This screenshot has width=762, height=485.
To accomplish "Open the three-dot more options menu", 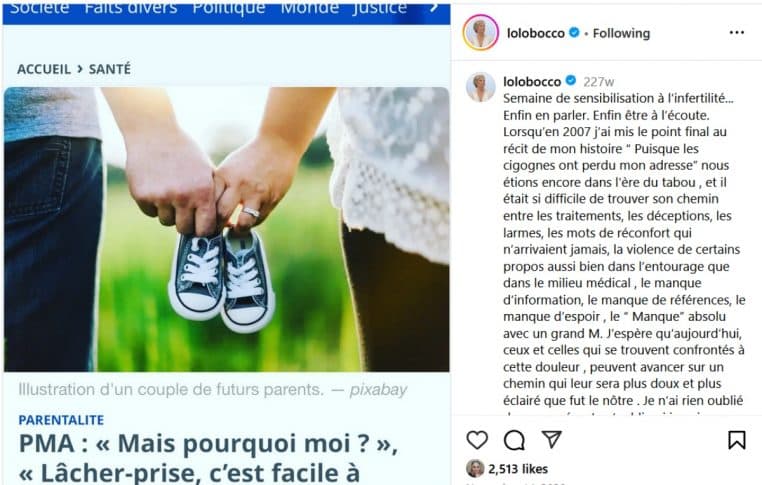I will click(x=737, y=33).
